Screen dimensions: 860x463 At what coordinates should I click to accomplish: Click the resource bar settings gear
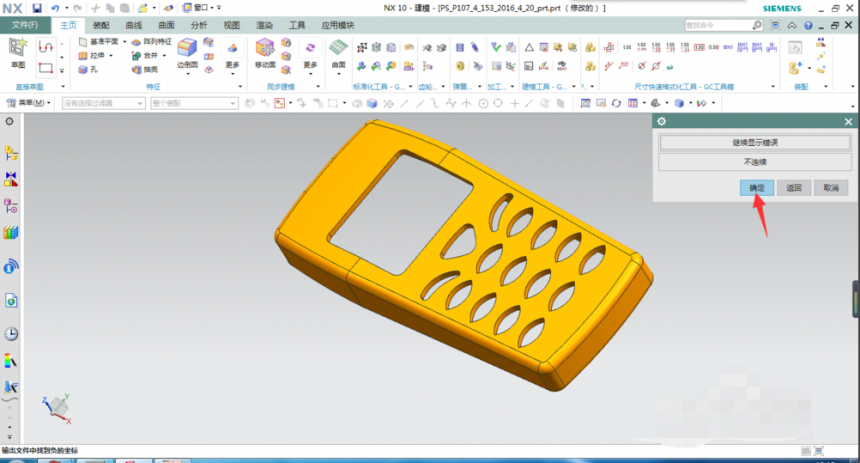tap(10, 121)
